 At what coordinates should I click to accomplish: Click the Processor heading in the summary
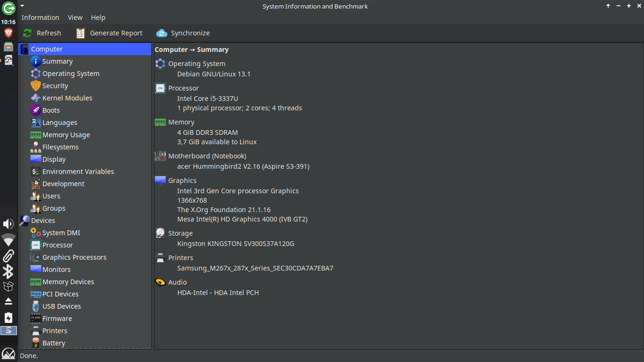(x=184, y=88)
